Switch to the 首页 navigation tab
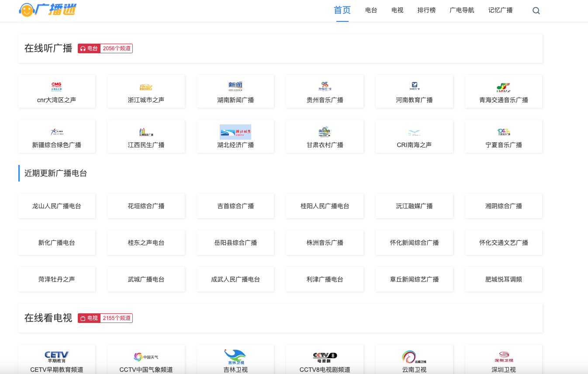The height and width of the screenshot is (374, 588). (x=342, y=10)
